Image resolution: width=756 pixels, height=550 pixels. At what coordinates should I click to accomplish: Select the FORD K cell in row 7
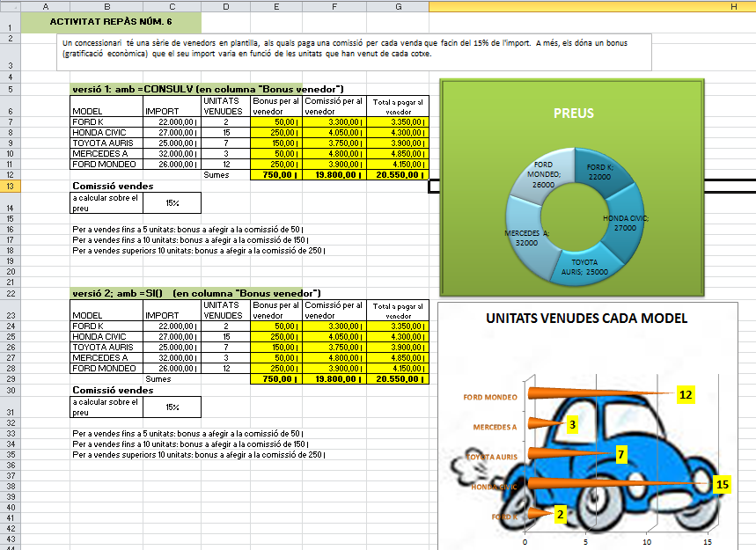(106, 121)
